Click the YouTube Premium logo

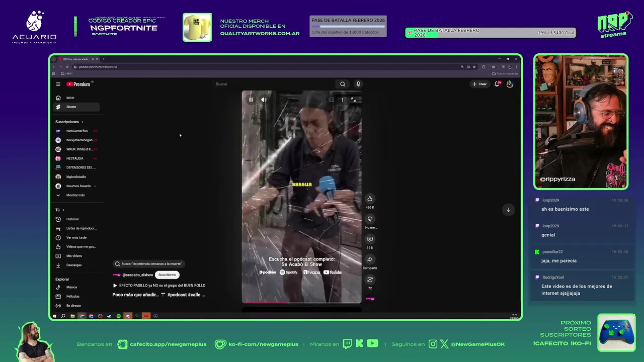click(78, 84)
